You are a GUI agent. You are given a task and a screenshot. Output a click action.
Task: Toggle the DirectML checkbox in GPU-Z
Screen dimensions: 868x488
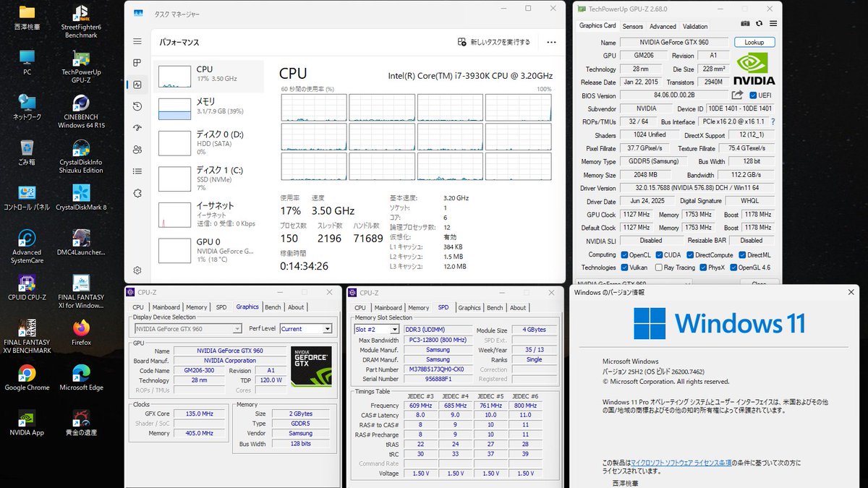pos(741,254)
